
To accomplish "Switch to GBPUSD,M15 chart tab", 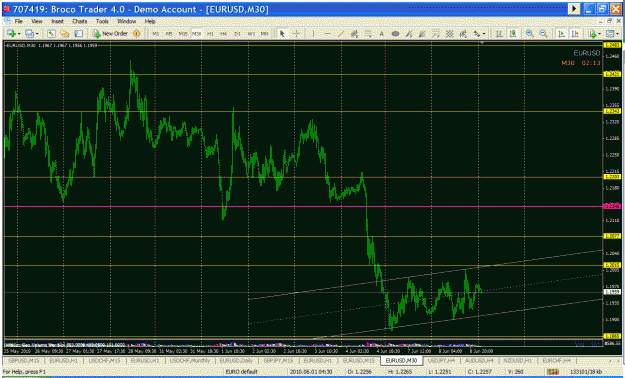I will coord(24,360).
